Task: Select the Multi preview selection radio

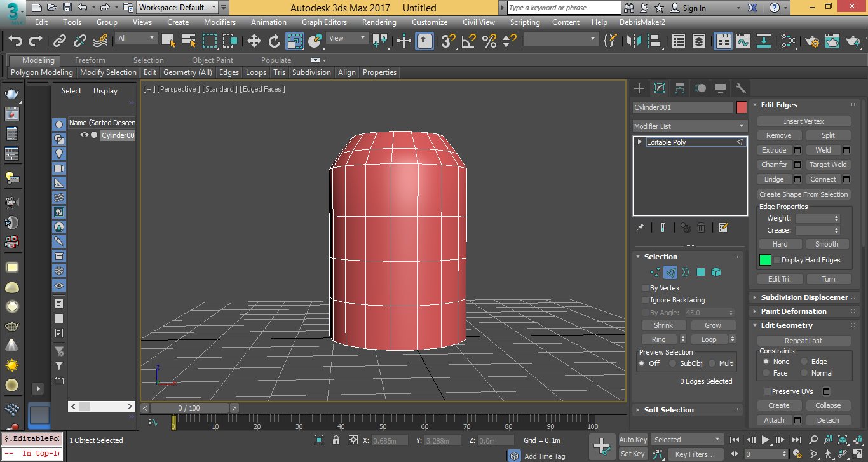Action: pos(711,363)
